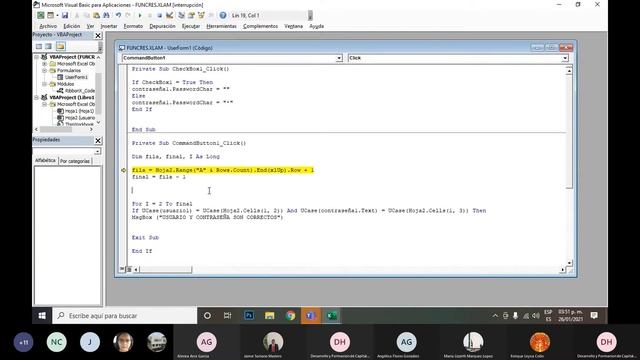Click the Windows search box
Image resolution: width=640 pixels, height=360 pixels.
(x=125, y=316)
